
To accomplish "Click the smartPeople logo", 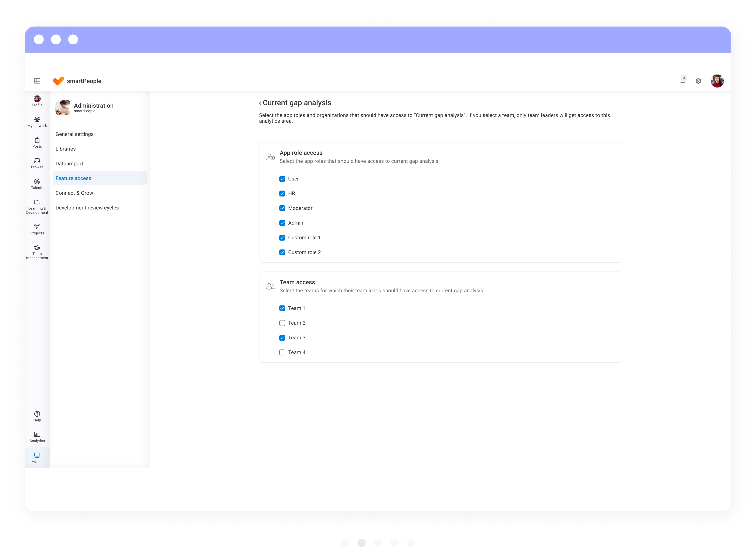I will pos(77,81).
